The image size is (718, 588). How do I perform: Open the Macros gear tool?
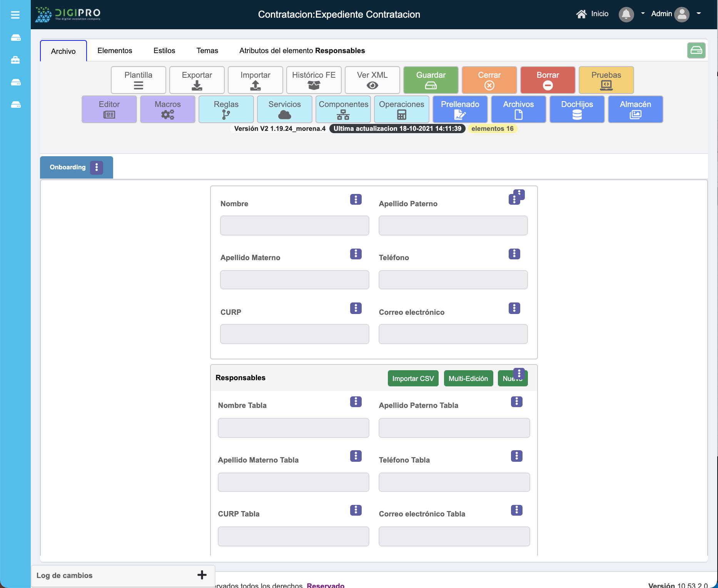(167, 109)
